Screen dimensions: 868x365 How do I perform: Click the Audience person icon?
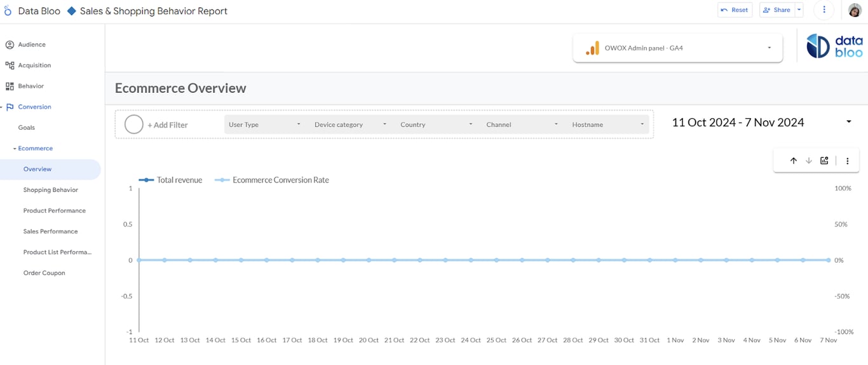(10, 45)
